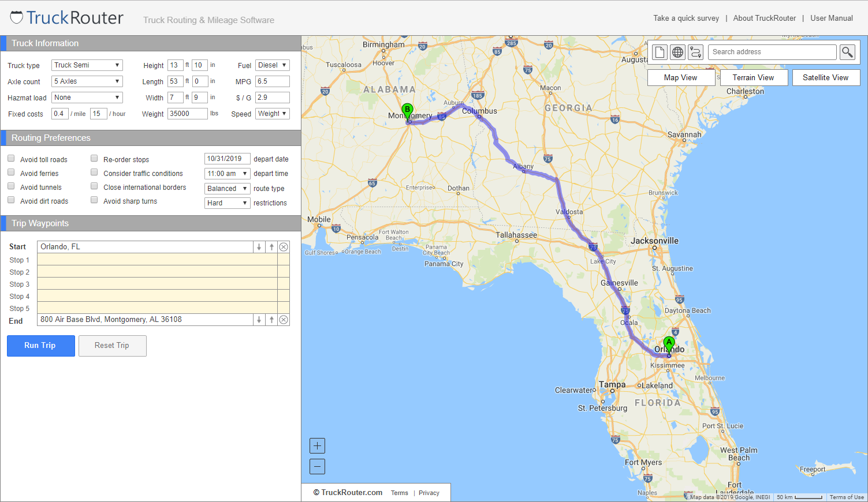The image size is (868, 502).
Task: Switch to Satellite View
Action: pyautogui.click(x=826, y=78)
